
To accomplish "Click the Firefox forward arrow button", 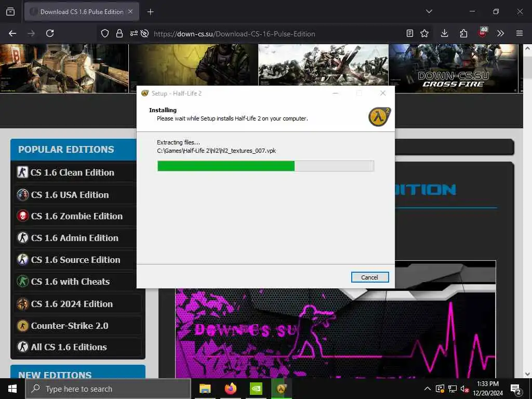I will pyautogui.click(x=31, y=33).
